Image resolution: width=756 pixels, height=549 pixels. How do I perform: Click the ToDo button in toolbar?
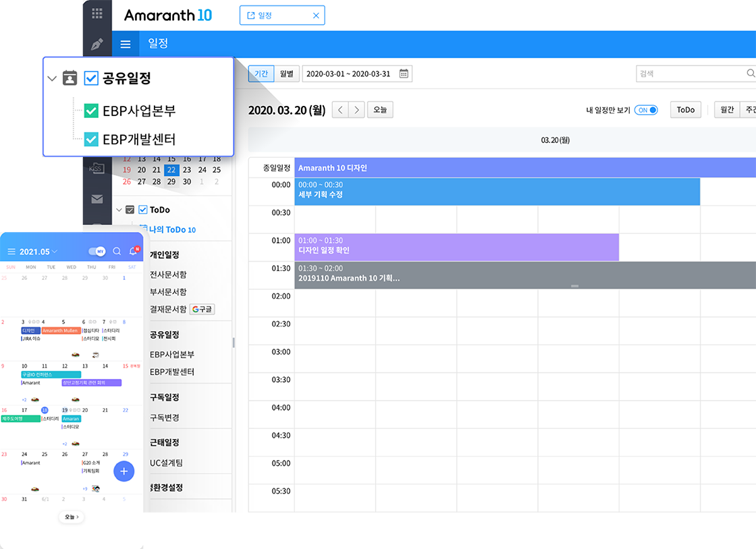point(686,110)
